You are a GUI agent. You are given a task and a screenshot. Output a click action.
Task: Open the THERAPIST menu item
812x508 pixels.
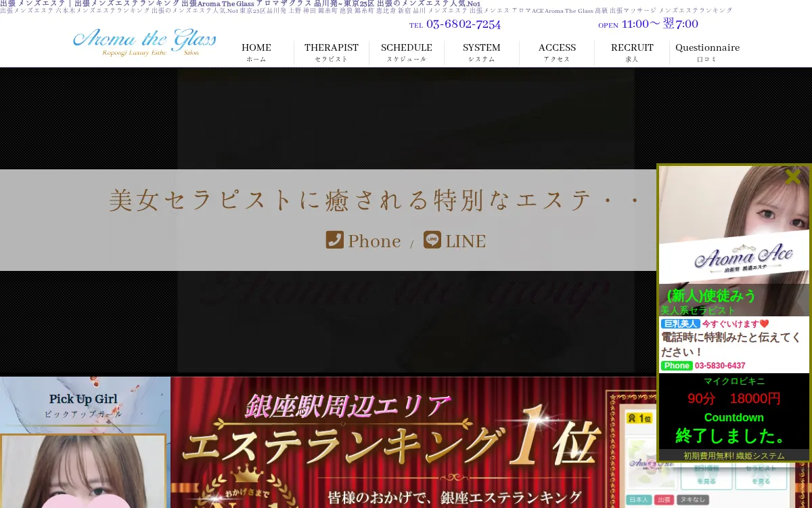[332, 53]
